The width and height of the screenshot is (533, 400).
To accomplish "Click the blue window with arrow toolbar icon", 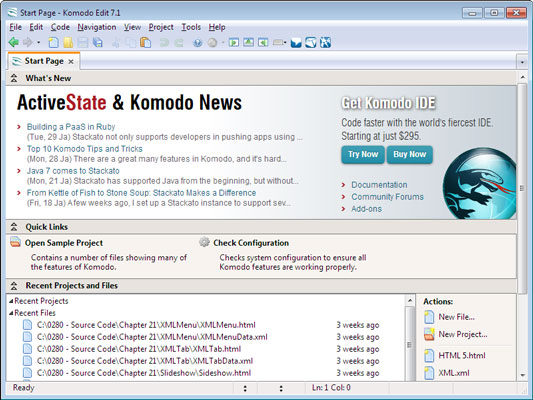I will (x=311, y=42).
